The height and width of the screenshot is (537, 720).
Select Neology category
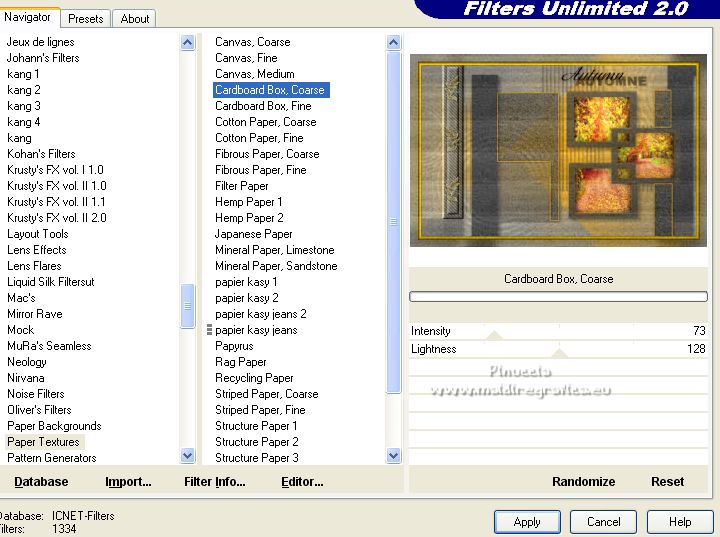27,362
